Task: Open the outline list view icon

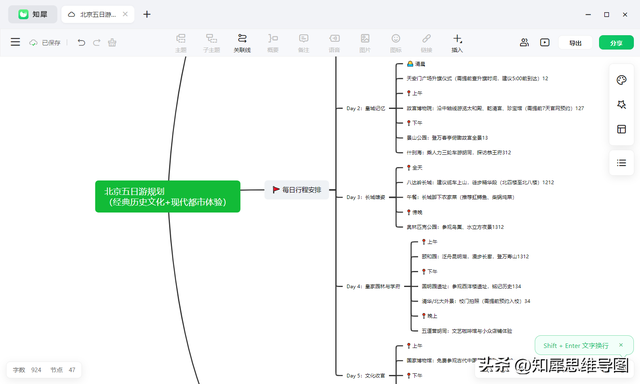Action: 621,163
